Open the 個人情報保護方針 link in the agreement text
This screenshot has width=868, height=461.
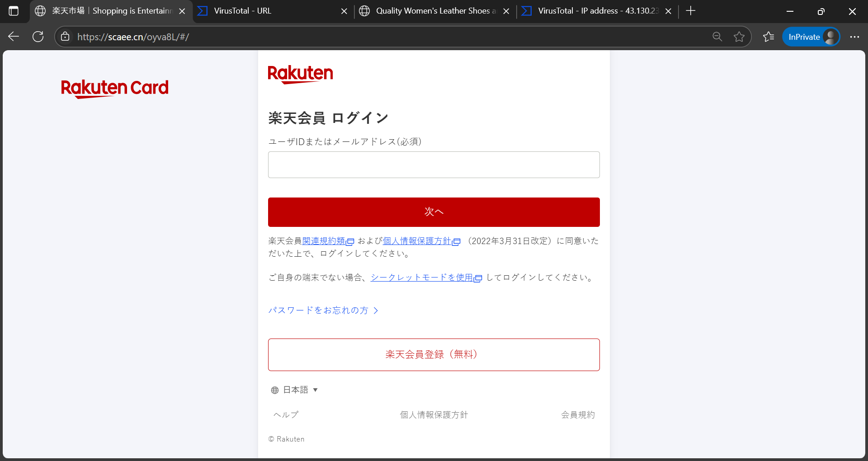pos(421,241)
